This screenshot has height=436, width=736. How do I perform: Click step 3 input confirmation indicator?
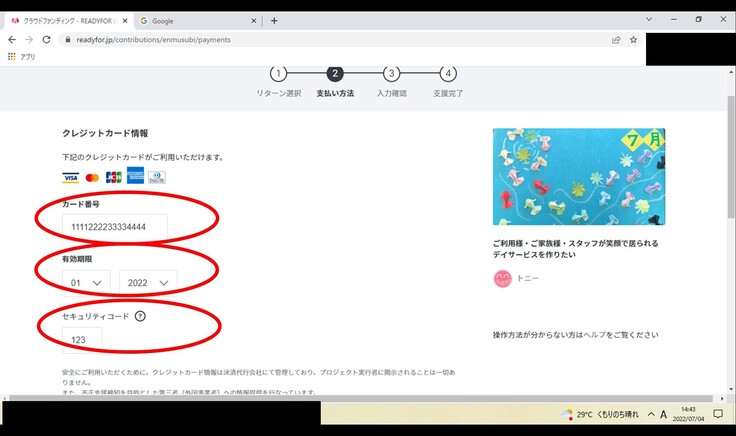pos(392,73)
